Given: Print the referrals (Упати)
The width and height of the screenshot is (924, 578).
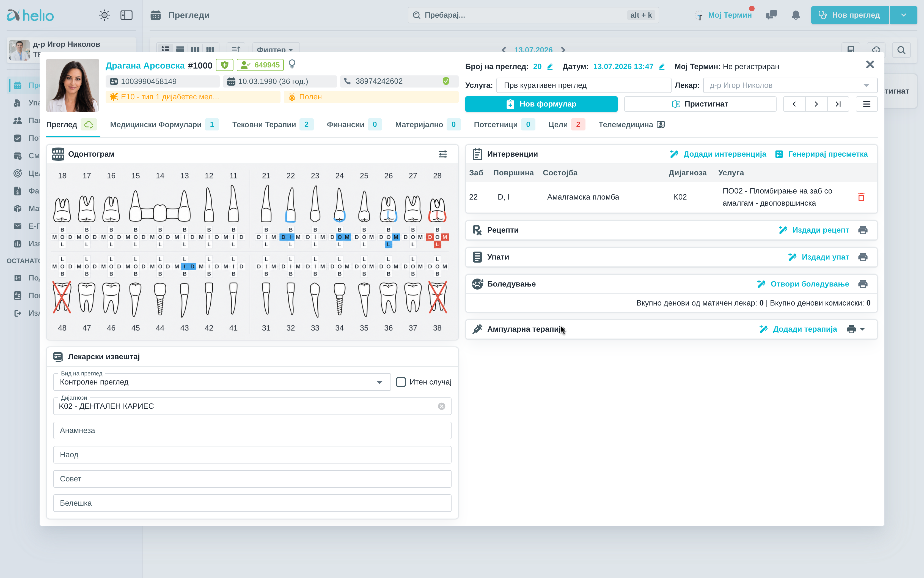Looking at the screenshot, I should coord(862,257).
